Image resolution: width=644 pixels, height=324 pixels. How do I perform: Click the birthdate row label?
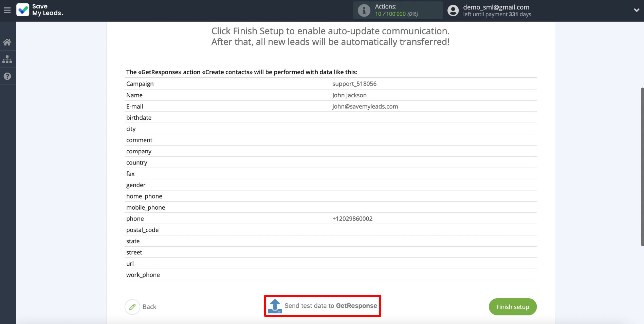[139, 118]
